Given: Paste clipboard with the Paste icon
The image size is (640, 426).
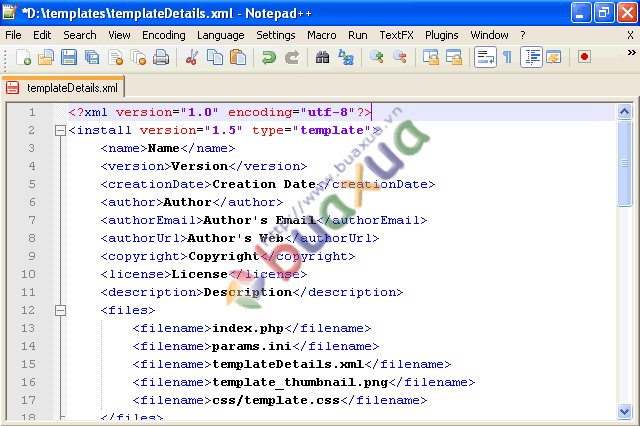Looking at the screenshot, I should click(238, 57).
